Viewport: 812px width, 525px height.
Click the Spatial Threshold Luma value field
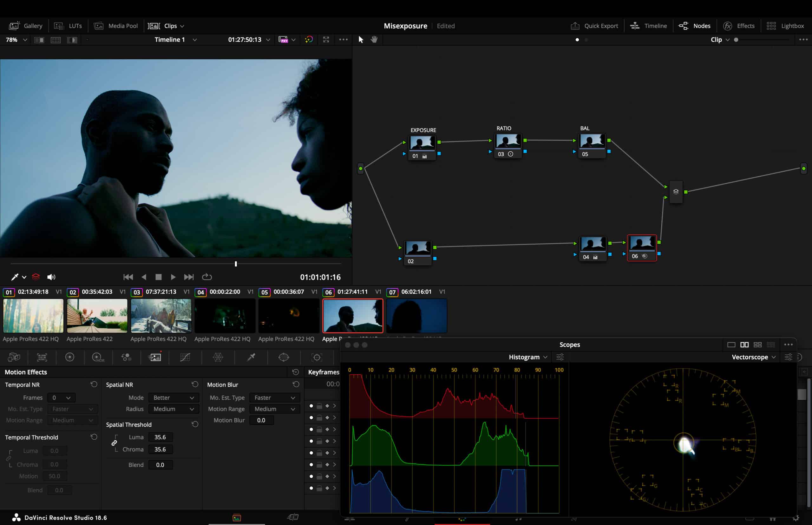pos(160,437)
